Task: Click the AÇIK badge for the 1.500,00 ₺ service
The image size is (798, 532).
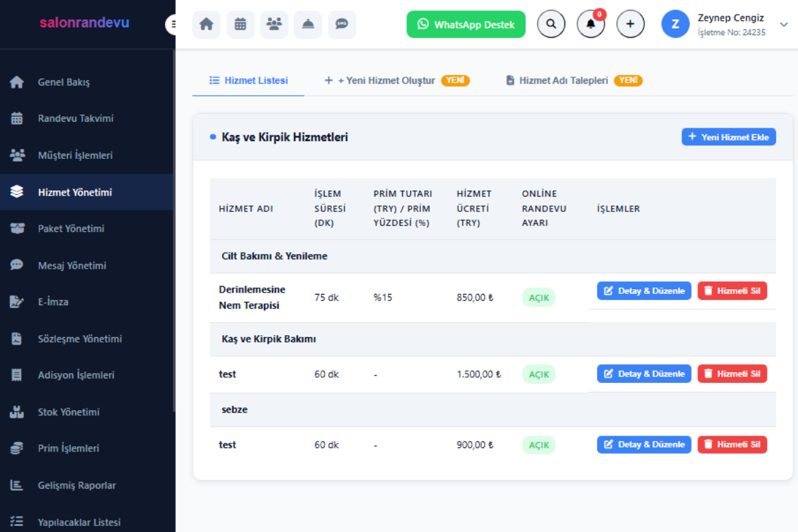Action: tap(538, 374)
